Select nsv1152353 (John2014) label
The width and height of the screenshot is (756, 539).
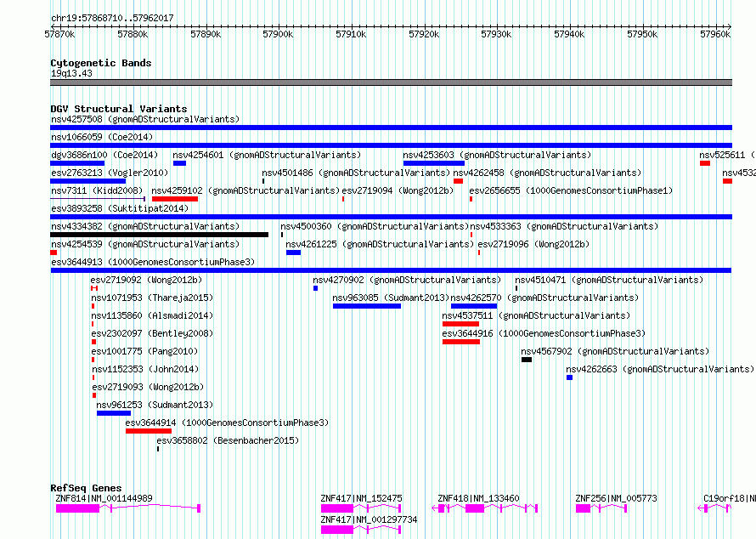click(145, 369)
